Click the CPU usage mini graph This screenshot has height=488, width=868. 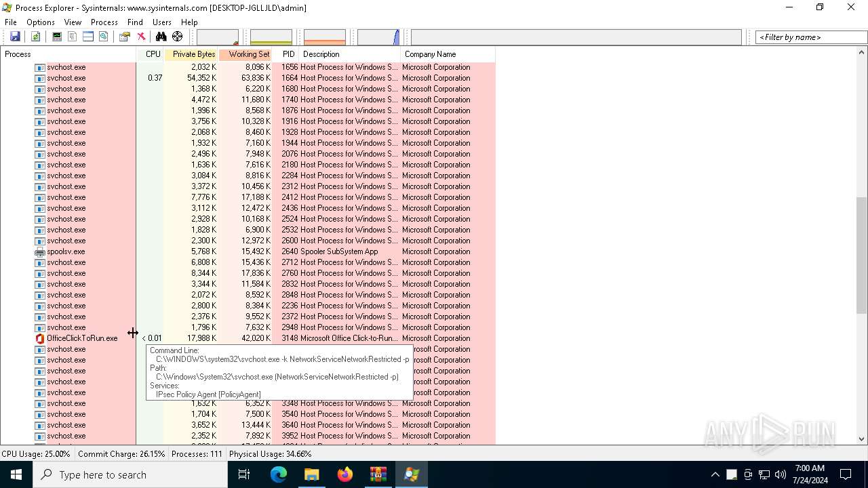218,37
